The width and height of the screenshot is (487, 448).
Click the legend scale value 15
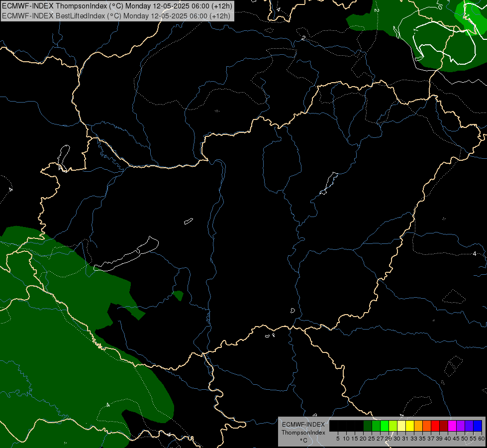click(355, 439)
